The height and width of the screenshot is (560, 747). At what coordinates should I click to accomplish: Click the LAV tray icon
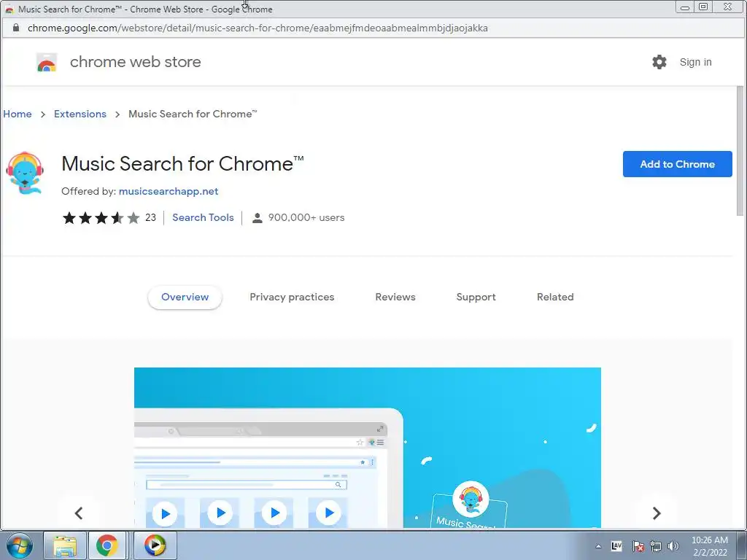(616, 546)
